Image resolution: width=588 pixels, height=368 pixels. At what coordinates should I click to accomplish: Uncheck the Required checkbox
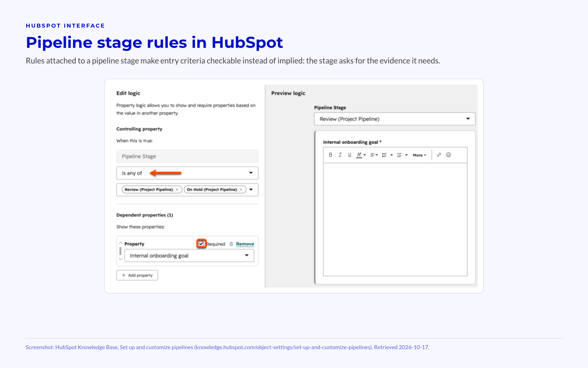[x=201, y=244]
